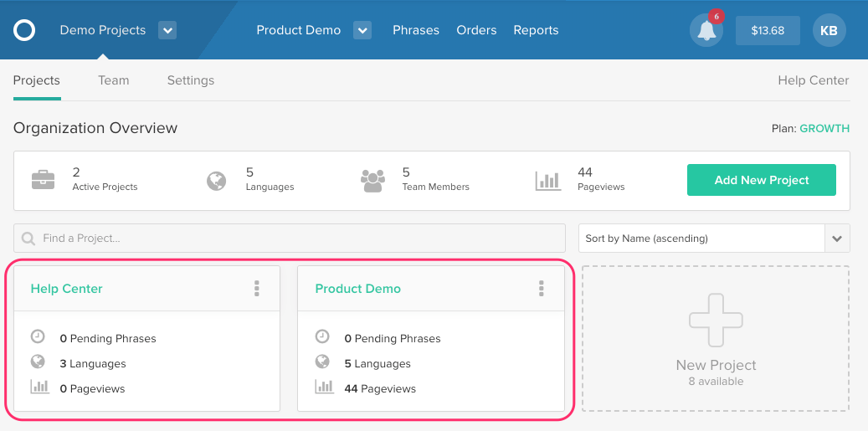Click the large plus New Project icon
The height and width of the screenshot is (431, 868).
click(715, 321)
